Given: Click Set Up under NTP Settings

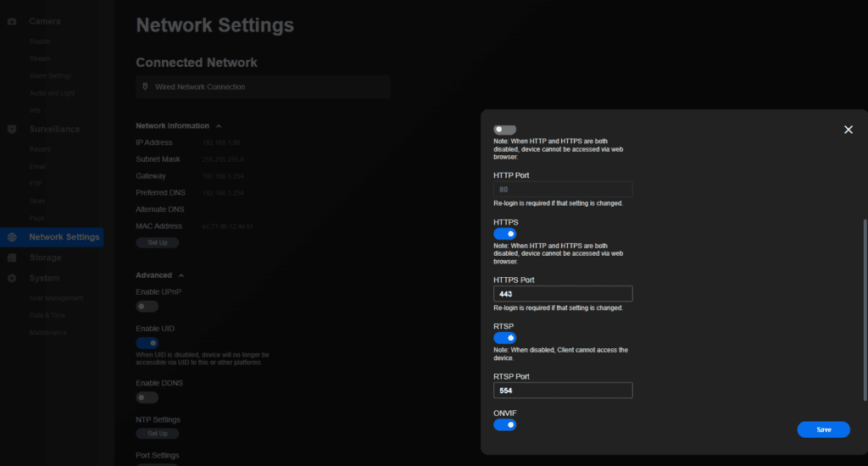Looking at the screenshot, I should point(157,434).
